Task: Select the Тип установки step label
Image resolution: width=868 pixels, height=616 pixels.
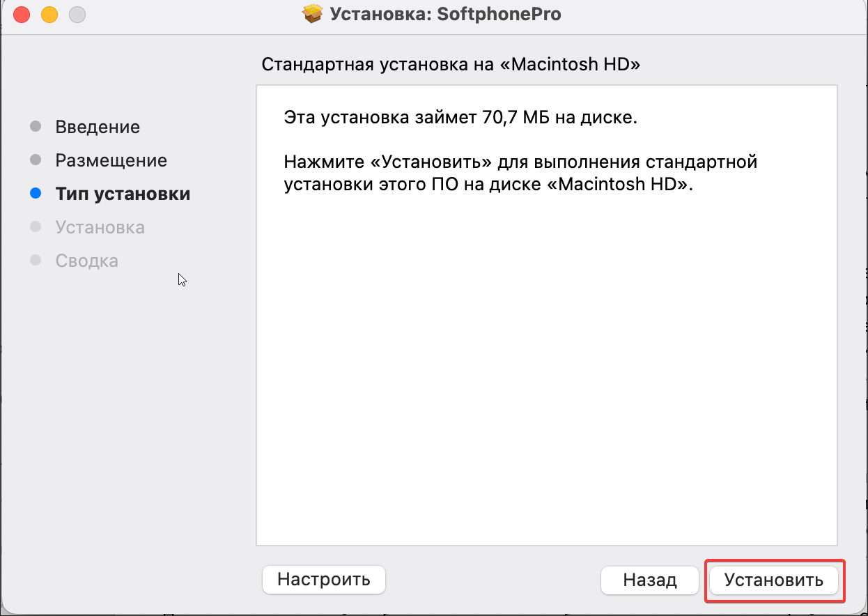Action: [x=123, y=194]
